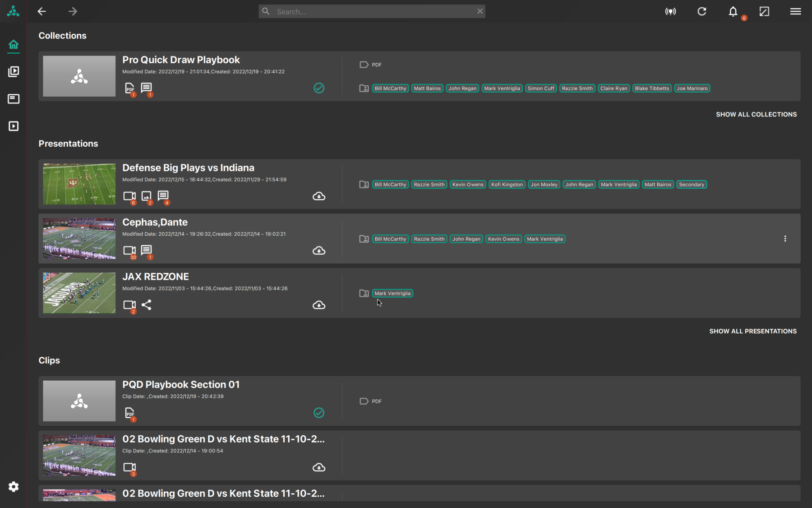812x508 pixels.
Task: Focus the Search input field
Action: 372,11
